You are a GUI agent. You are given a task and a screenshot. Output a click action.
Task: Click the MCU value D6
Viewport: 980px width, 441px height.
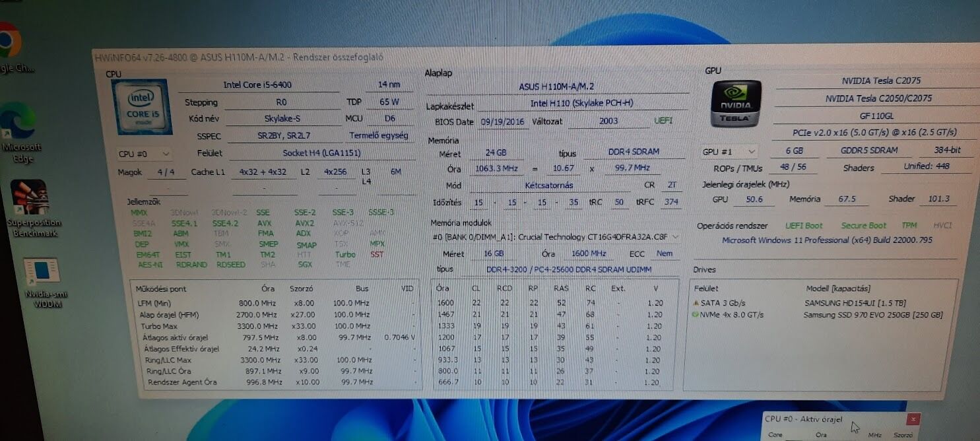coord(389,119)
